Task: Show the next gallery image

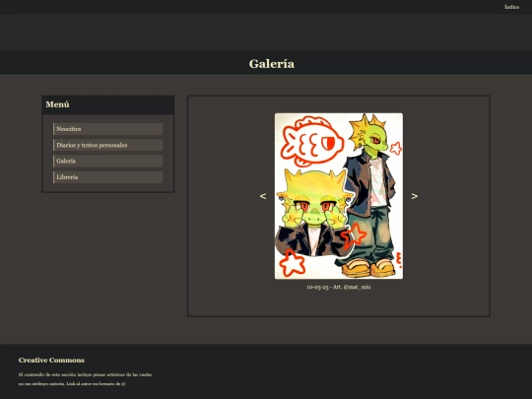Action: (414, 196)
